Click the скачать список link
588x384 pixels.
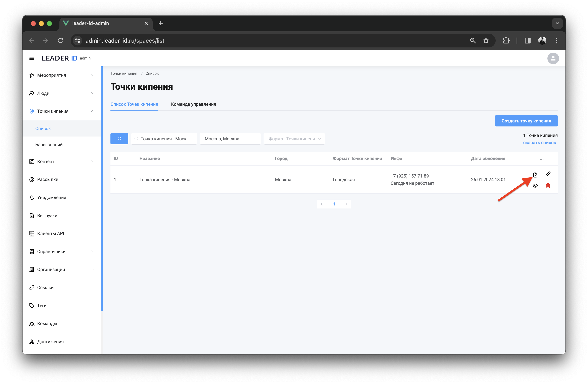(x=539, y=143)
